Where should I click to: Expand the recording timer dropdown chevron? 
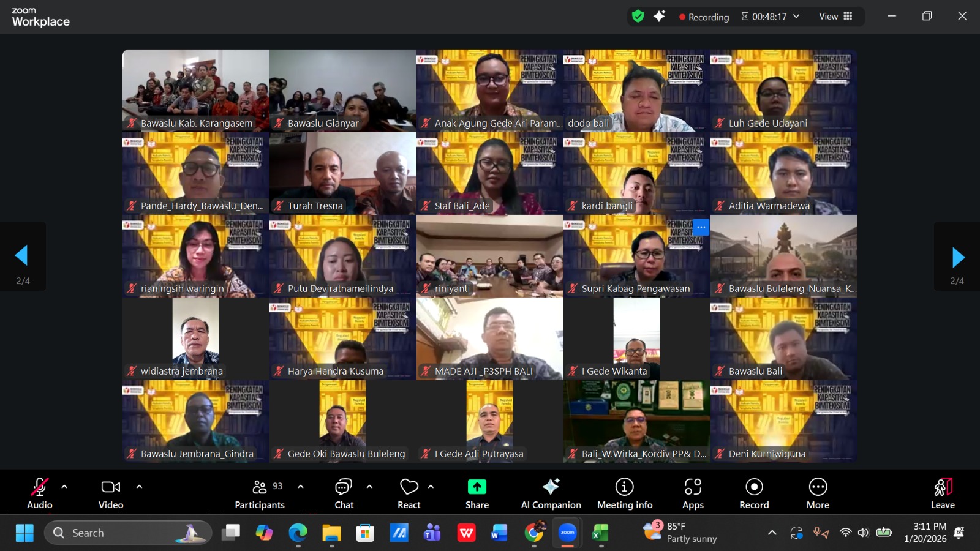796,17
